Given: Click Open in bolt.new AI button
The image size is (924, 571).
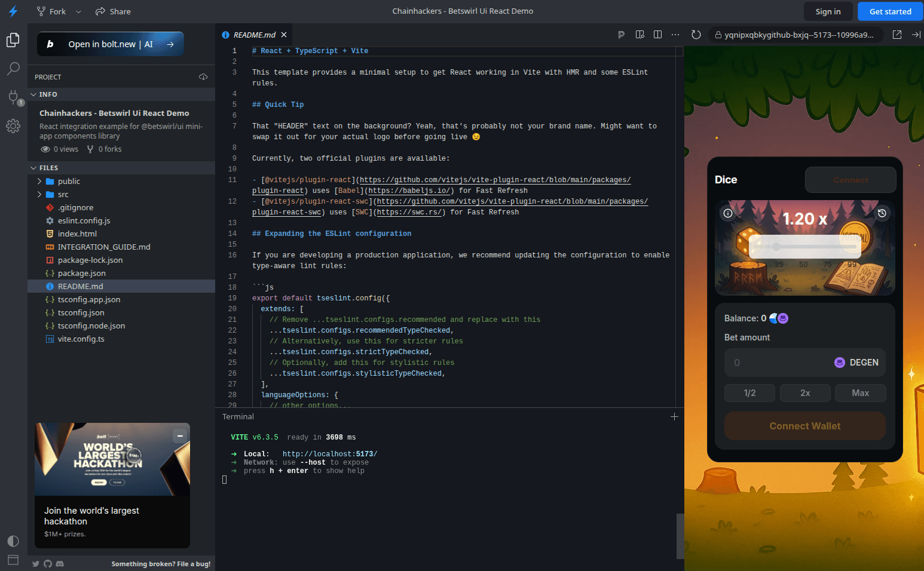Looking at the screenshot, I should point(111,44).
